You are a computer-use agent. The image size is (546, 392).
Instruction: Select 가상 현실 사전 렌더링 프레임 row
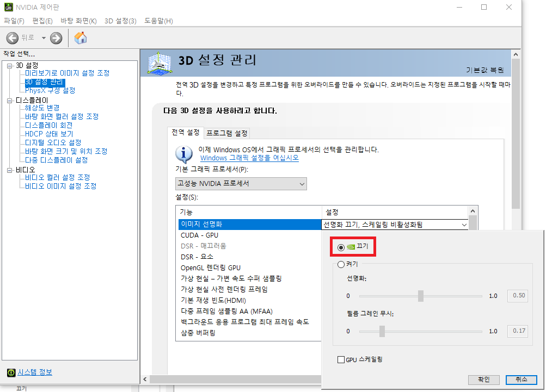click(250, 289)
